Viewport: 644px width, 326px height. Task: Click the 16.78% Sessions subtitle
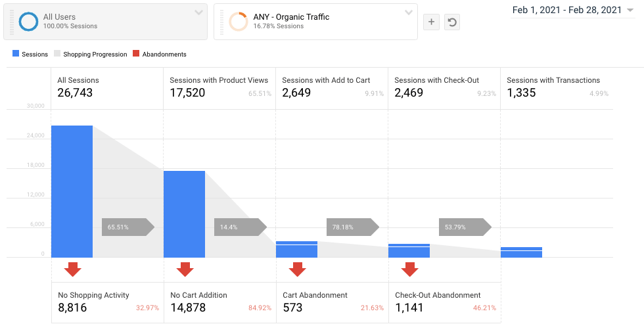coord(279,26)
